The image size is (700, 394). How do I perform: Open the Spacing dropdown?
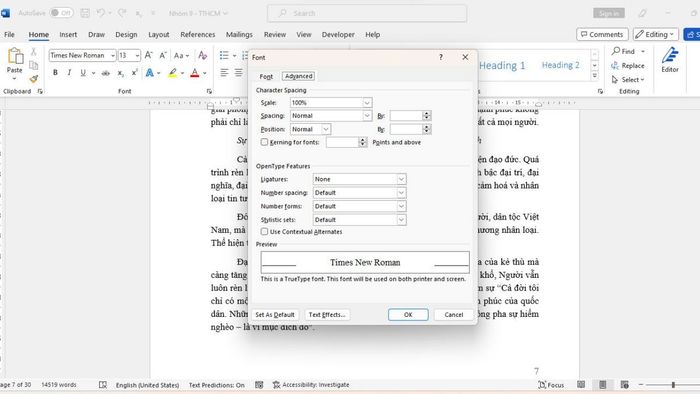tap(367, 116)
